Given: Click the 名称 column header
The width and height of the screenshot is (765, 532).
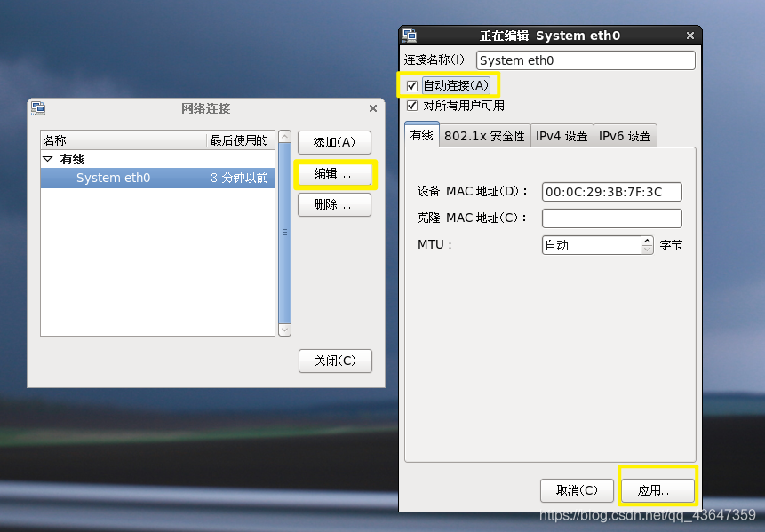Looking at the screenshot, I should click(124, 140).
